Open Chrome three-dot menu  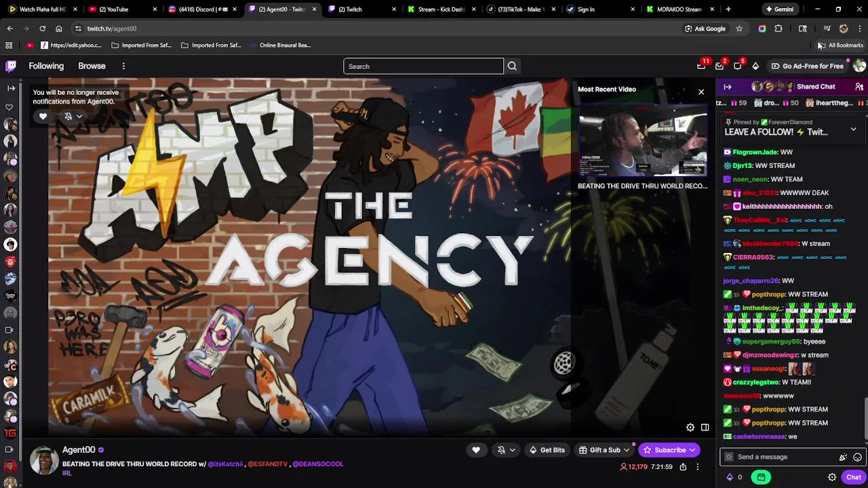pyautogui.click(x=859, y=28)
